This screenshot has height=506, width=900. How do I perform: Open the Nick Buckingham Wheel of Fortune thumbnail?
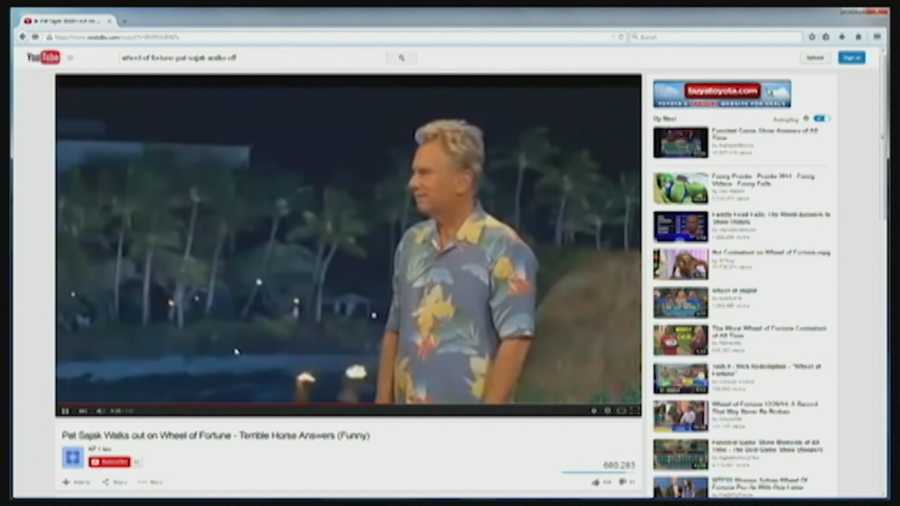[681, 378]
